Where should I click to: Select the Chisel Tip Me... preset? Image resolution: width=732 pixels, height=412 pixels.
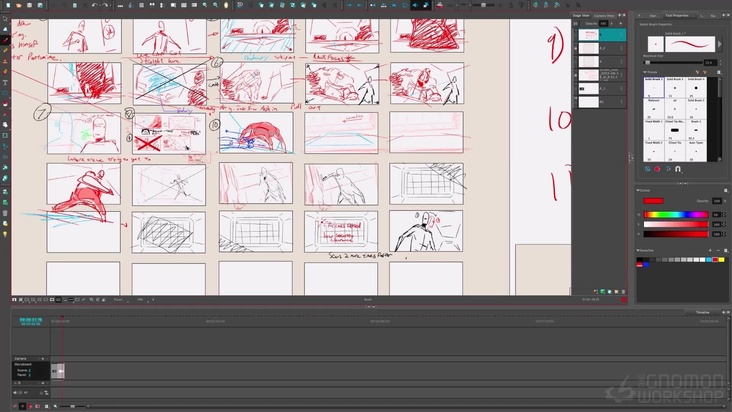[675, 130]
